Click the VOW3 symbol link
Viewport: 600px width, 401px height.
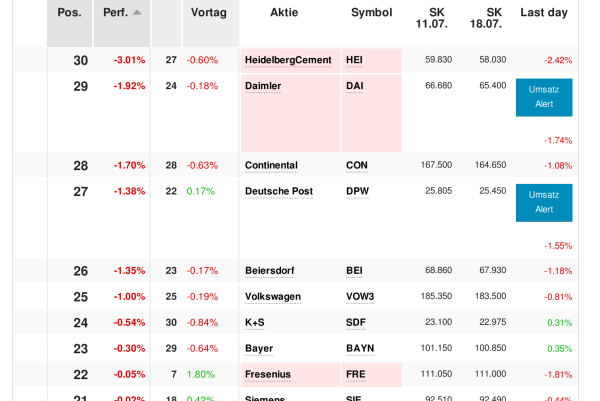point(360,296)
